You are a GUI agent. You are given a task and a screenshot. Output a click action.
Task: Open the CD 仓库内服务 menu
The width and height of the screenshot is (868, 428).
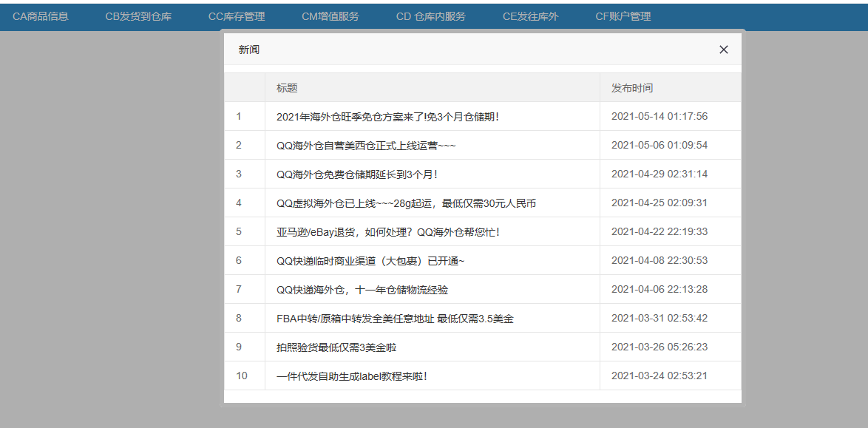(x=431, y=16)
